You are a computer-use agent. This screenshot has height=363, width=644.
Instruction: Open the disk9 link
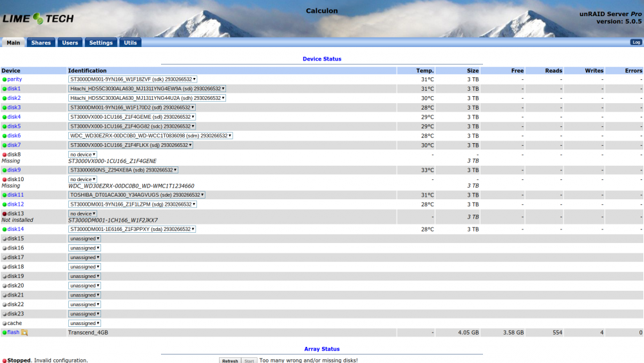click(x=14, y=170)
